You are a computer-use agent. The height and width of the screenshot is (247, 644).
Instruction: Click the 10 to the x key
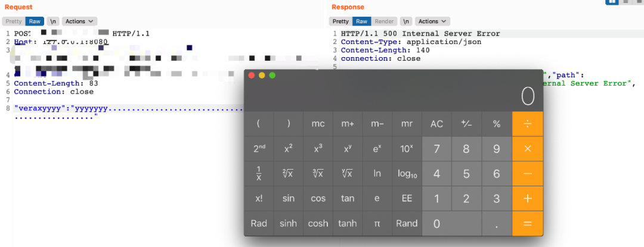[407, 149]
